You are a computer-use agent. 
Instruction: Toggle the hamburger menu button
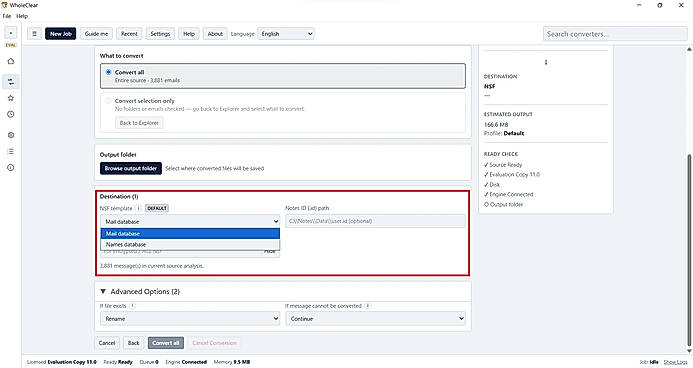click(34, 34)
